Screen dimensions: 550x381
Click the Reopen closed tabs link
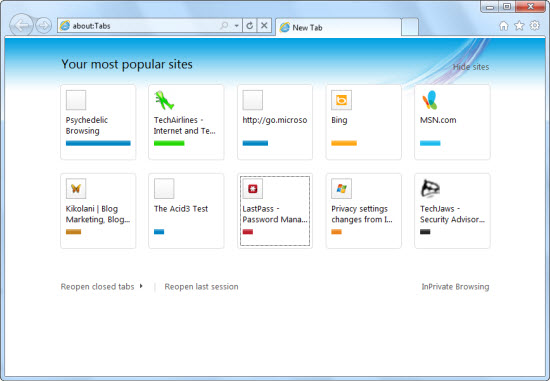(x=98, y=287)
